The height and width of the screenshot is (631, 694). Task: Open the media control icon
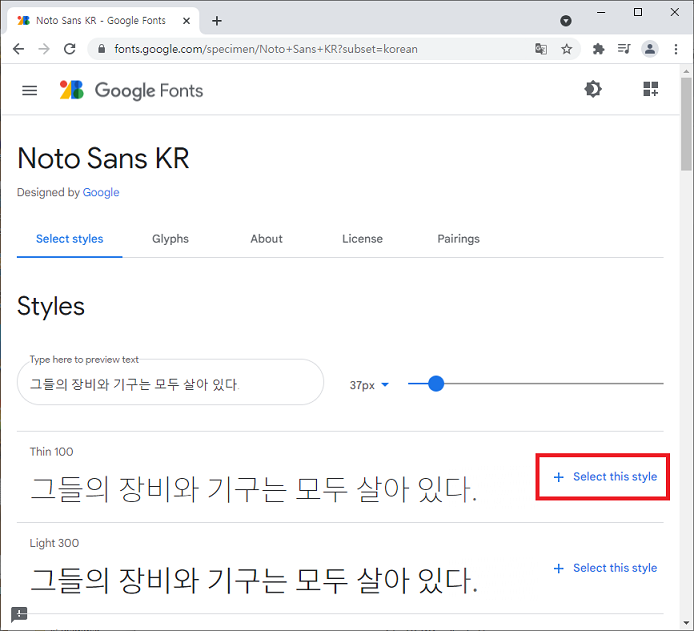(624, 49)
